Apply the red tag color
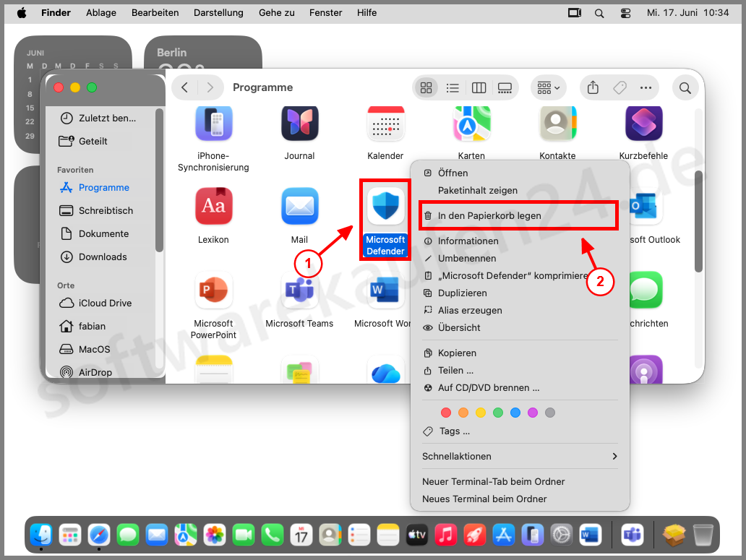 coord(446,413)
